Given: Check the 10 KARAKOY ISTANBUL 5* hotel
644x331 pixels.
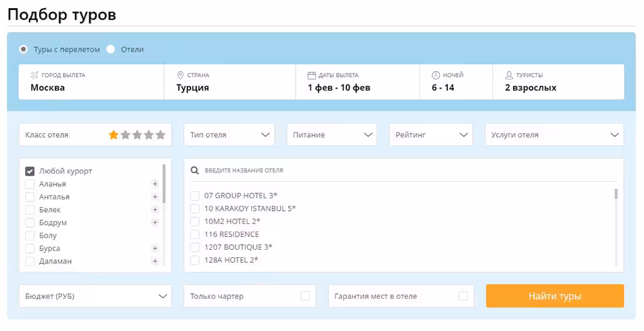Looking at the screenshot, I should [195, 208].
